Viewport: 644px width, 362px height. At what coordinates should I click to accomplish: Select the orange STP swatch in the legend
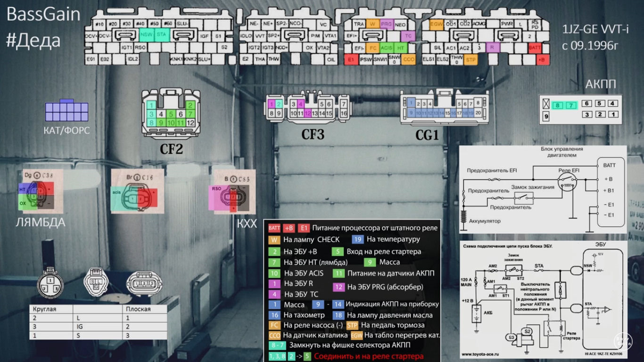tap(352, 325)
